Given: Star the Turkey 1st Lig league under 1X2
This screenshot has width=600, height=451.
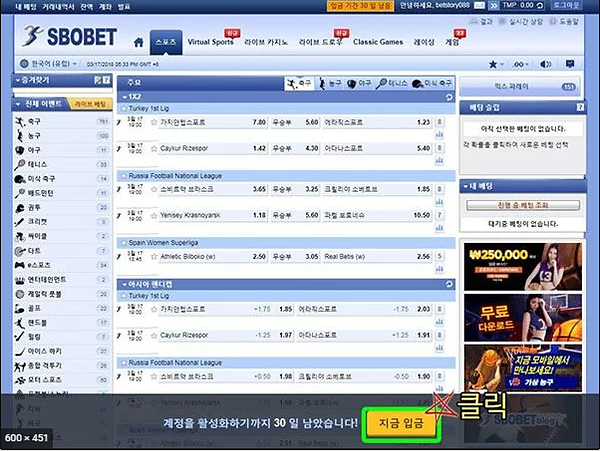Looking at the screenshot, I should (x=124, y=109).
